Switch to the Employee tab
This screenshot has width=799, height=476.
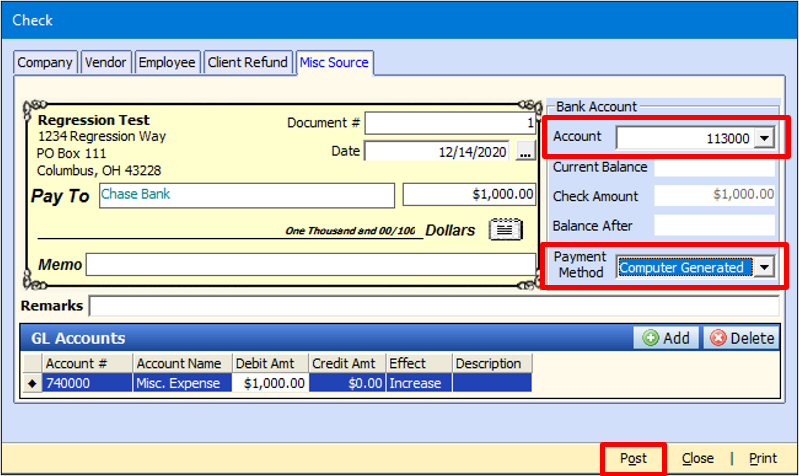167,62
